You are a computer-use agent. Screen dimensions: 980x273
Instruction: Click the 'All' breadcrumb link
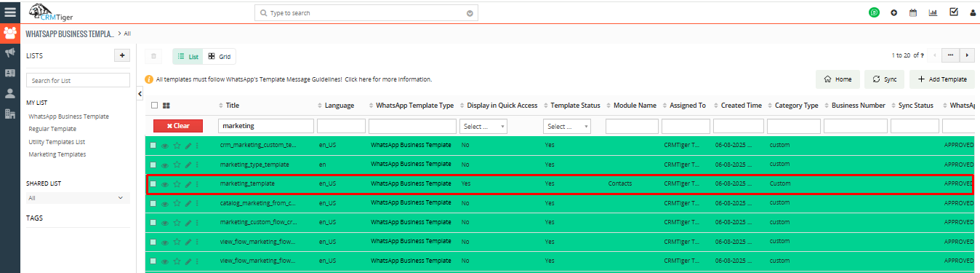(127, 33)
